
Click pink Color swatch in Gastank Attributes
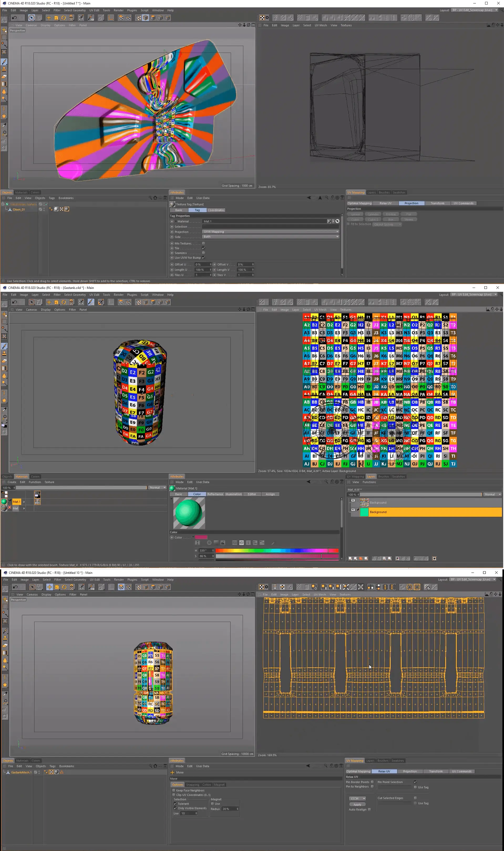click(x=201, y=537)
